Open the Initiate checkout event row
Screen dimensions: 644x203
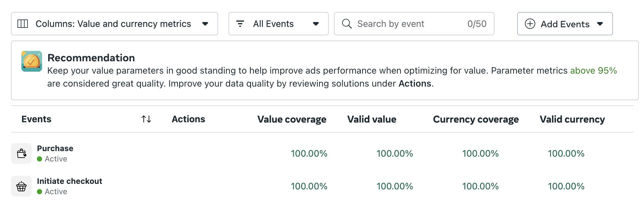coord(322,186)
